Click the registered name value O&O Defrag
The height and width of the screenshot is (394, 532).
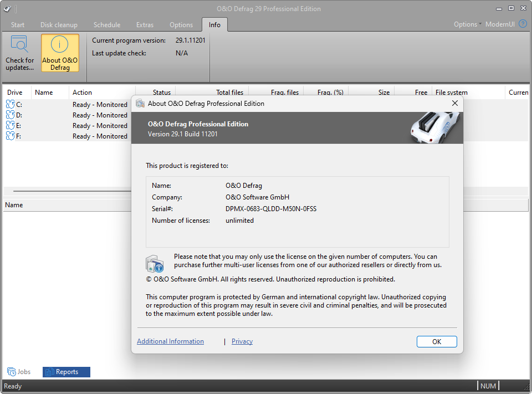click(244, 186)
